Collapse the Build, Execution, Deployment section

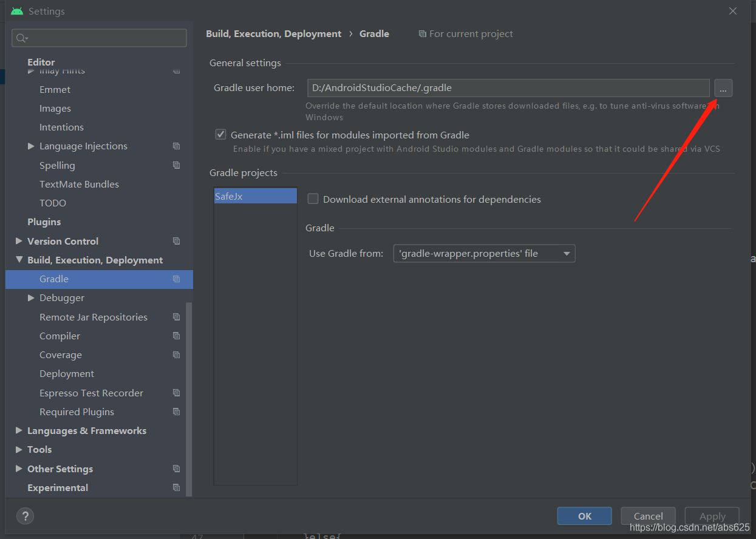(19, 260)
